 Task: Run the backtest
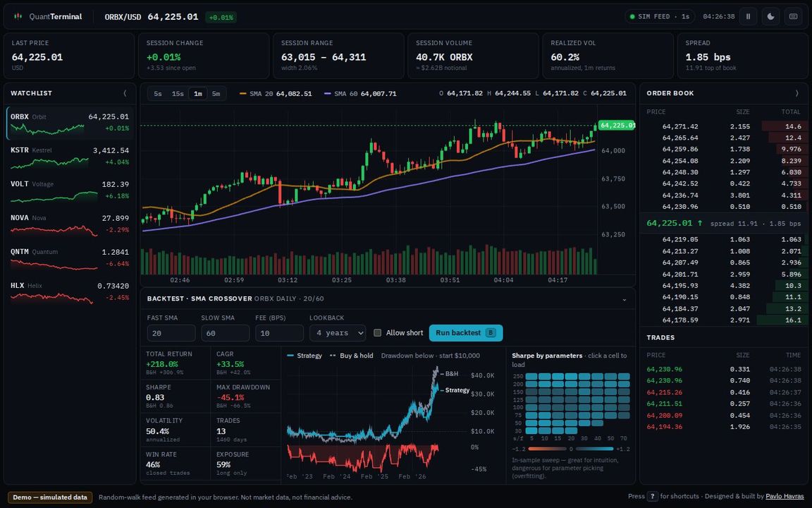465,333
